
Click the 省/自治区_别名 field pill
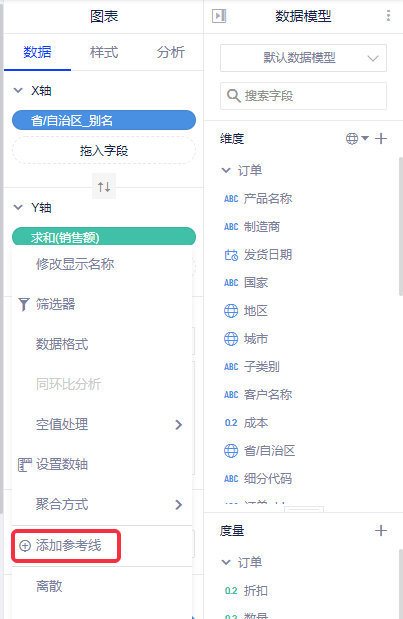[104, 120]
